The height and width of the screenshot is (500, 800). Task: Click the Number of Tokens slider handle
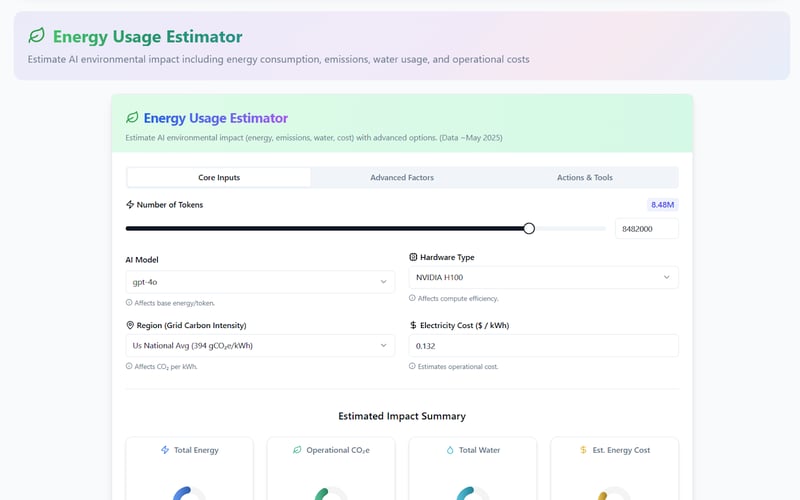coord(529,229)
